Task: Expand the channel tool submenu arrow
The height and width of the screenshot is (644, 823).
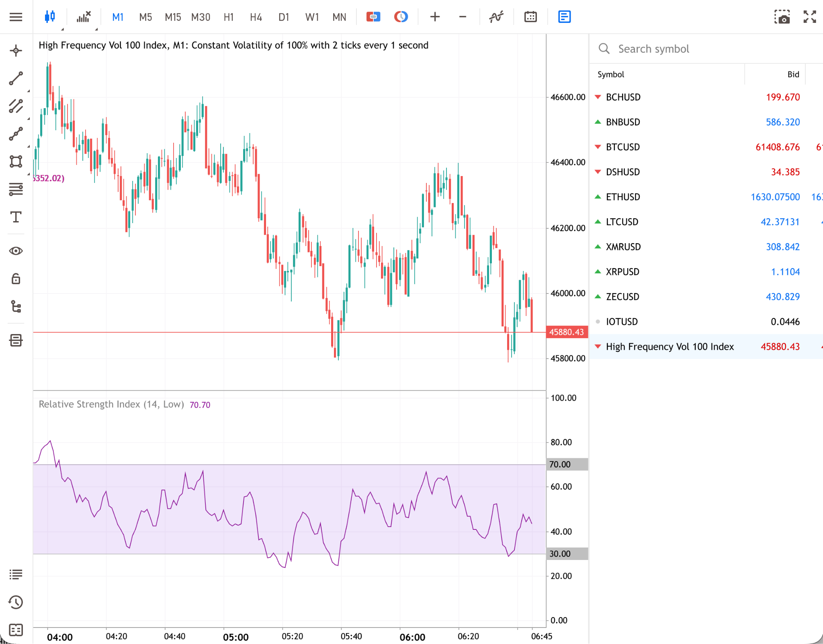Action: (29, 119)
